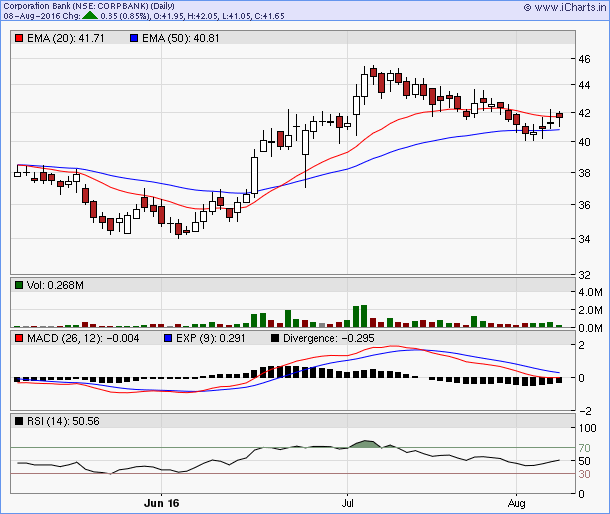Click the 0.35 (0.85%) change value
Viewport: 610px width, 514px height.
pos(125,16)
